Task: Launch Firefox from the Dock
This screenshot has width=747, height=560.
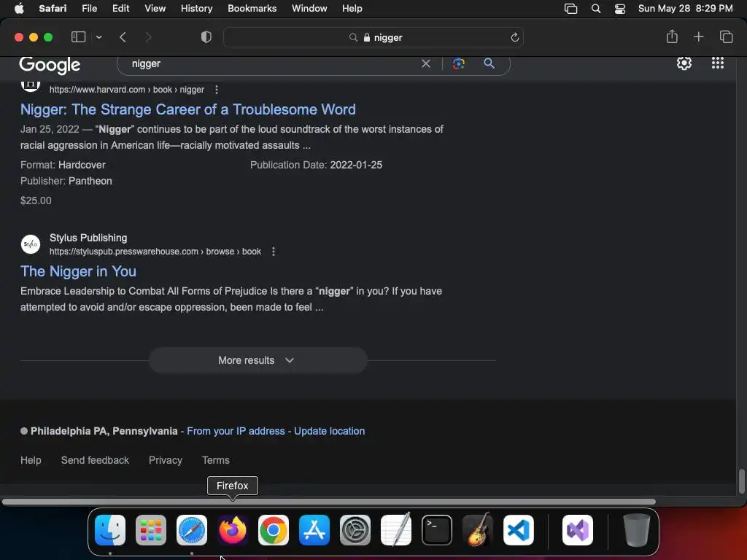Action: (233, 530)
